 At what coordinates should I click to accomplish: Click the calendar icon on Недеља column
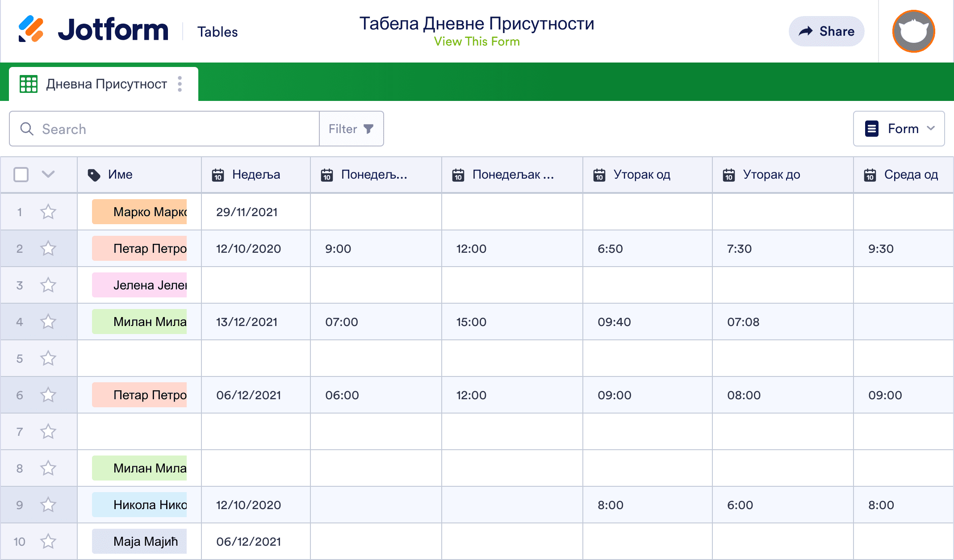pyautogui.click(x=218, y=175)
